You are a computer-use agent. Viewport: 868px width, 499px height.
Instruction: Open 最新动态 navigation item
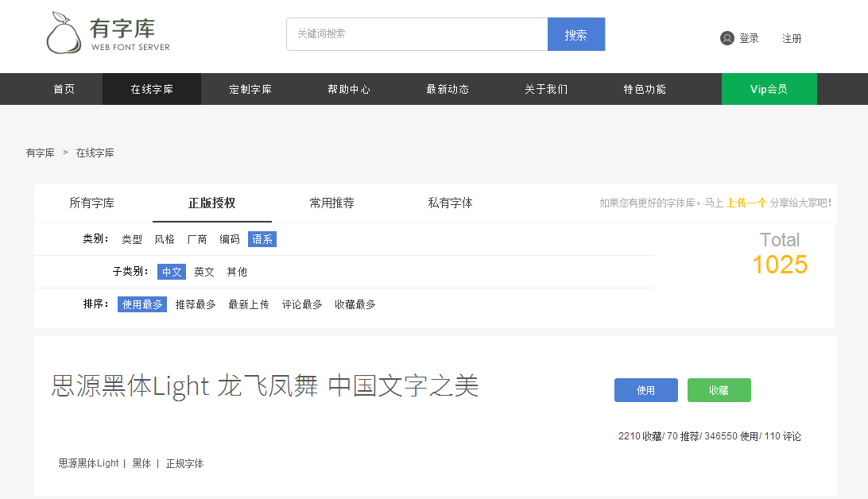point(448,89)
